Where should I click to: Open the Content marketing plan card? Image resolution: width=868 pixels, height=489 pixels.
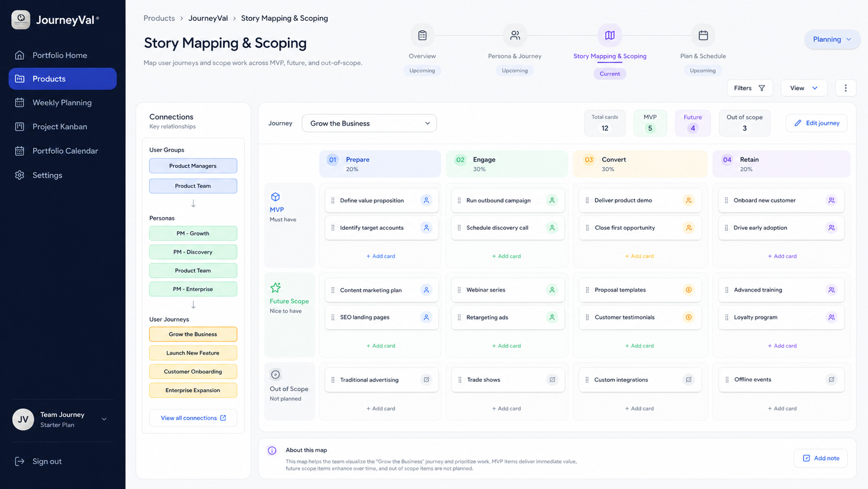point(382,290)
